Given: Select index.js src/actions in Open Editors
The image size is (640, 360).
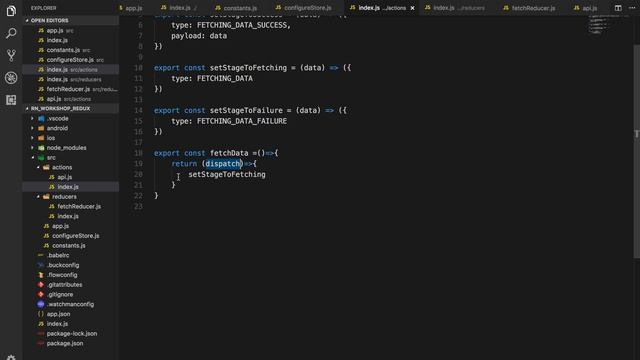Looking at the screenshot, I should pos(71,70).
